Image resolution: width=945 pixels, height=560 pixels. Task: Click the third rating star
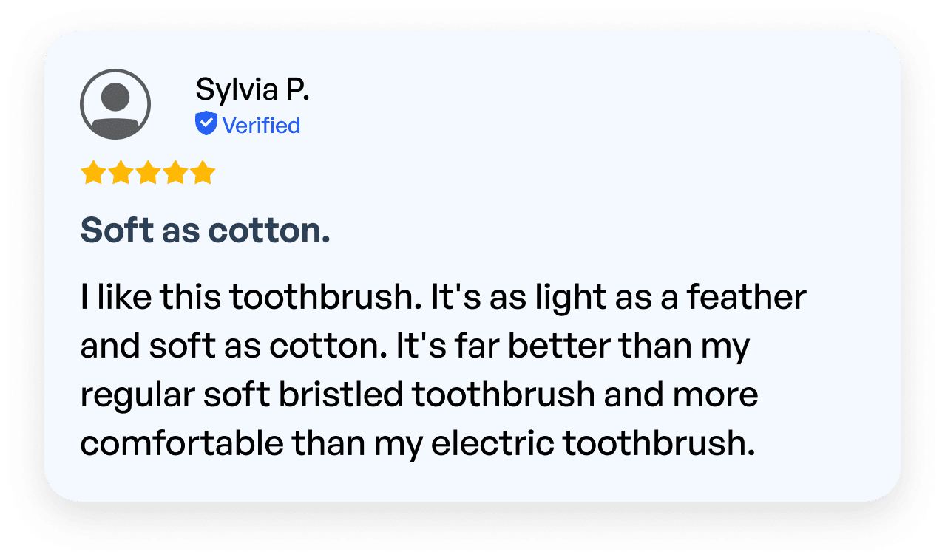pos(147,174)
